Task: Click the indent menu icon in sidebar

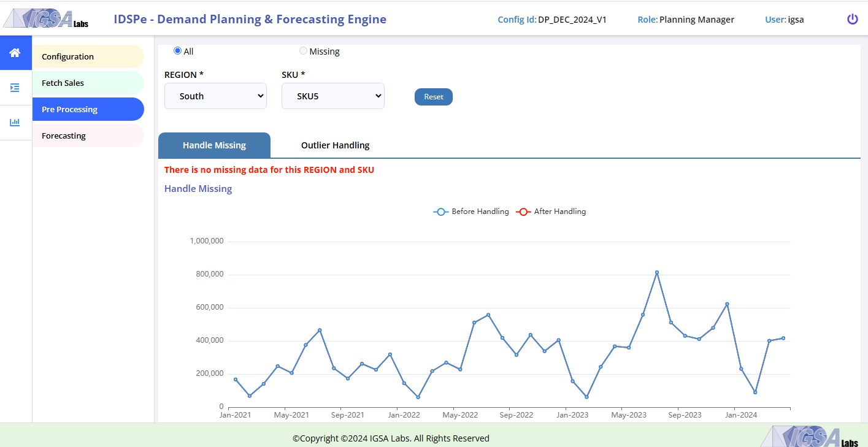Action: [15, 88]
